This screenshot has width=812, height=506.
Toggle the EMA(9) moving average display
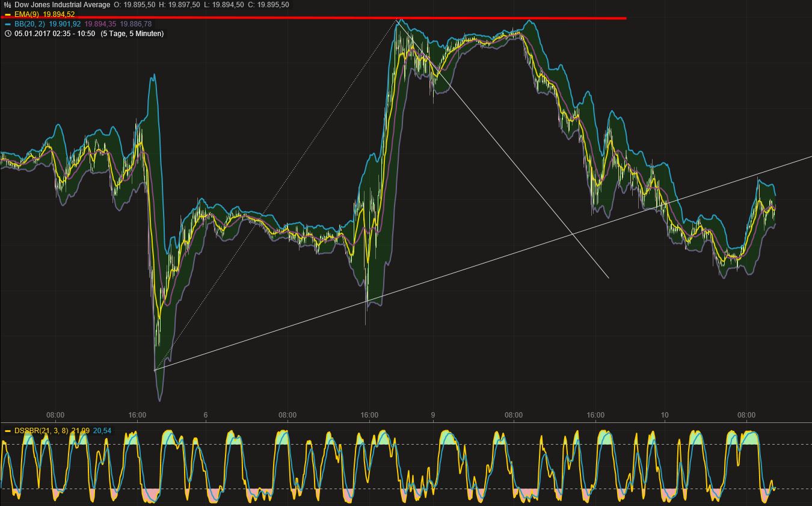point(7,13)
